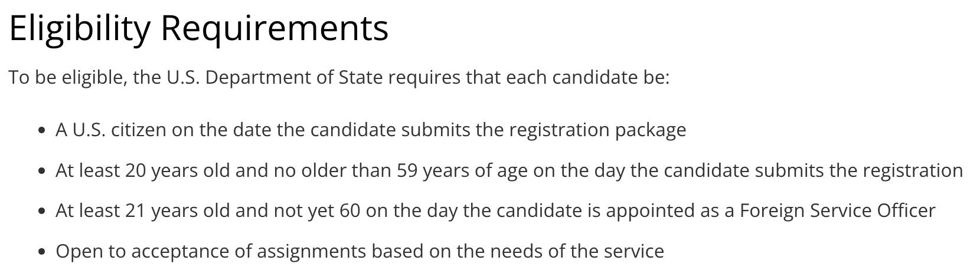Viewport: 980px width, 270px height.
Task: Click the "At least 20 years old" bullet text
Action: [x=509, y=170]
